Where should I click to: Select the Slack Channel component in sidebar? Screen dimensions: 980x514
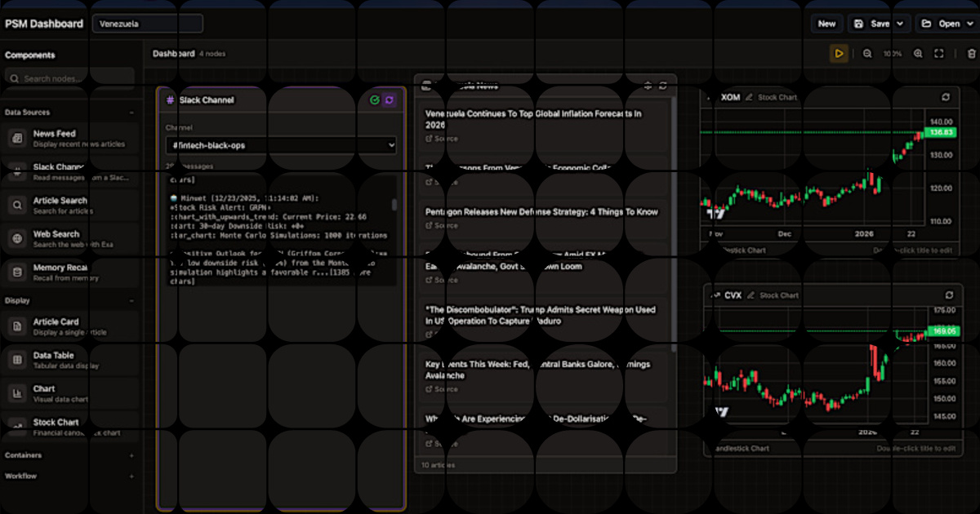(x=69, y=171)
